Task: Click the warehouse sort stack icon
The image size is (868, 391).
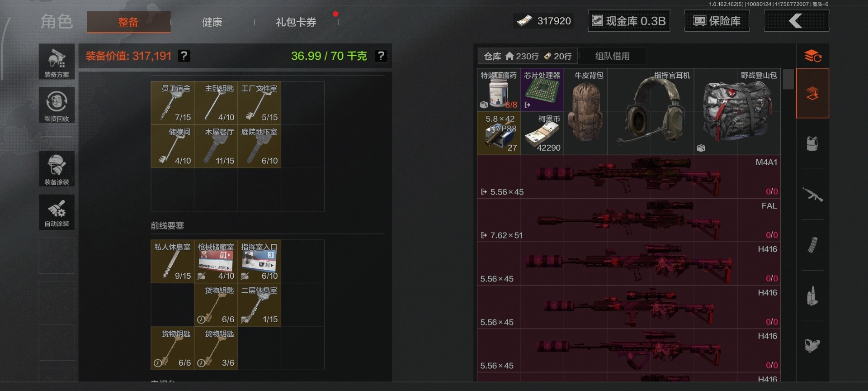Action: 812,56
